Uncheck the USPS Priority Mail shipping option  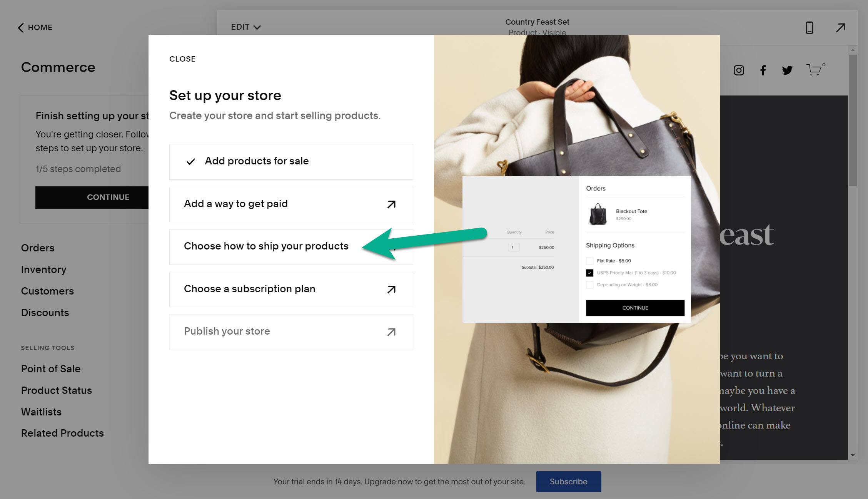tap(589, 273)
